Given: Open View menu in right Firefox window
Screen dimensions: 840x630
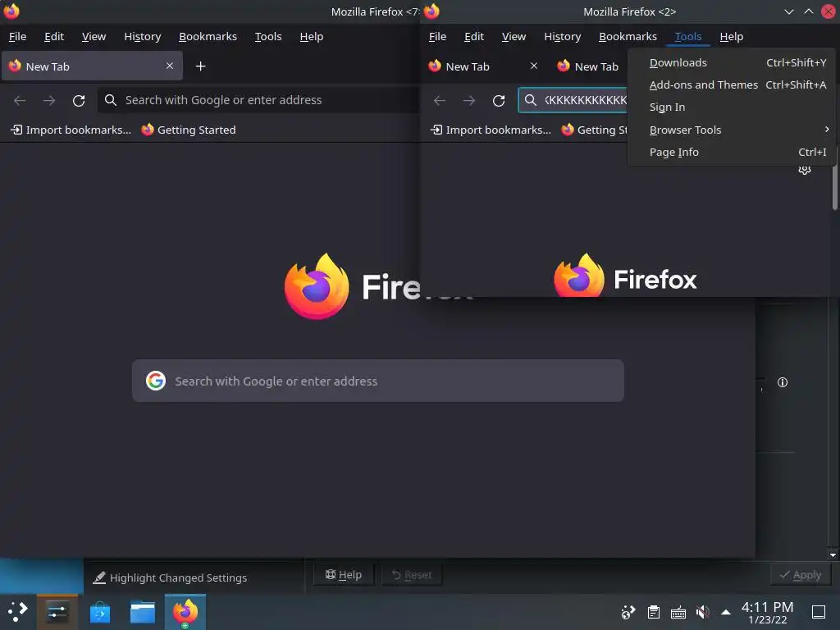Looking at the screenshot, I should point(514,36).
